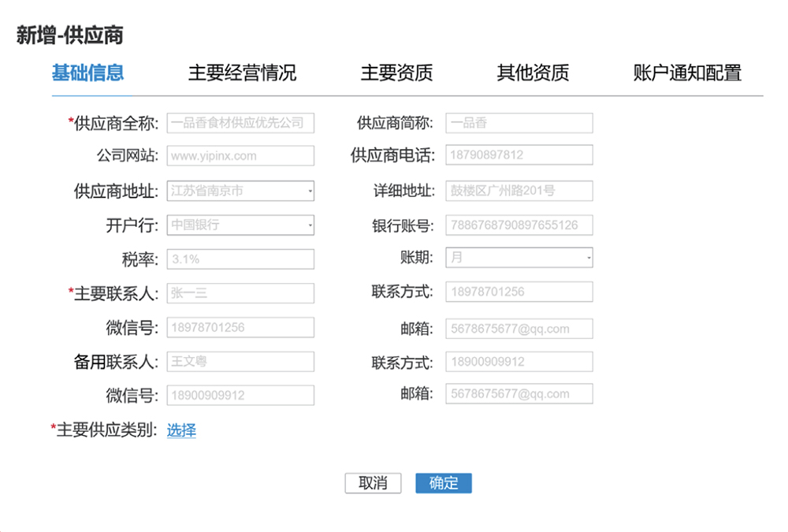Click the 税率 input field
Image resolution: width=788 pixels, height=532 pixels.
coord(240,259)
